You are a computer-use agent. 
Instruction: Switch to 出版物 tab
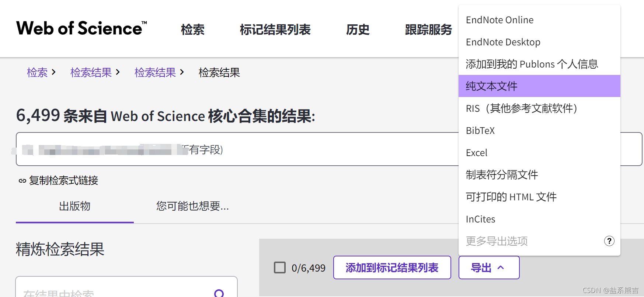point(75,206)
